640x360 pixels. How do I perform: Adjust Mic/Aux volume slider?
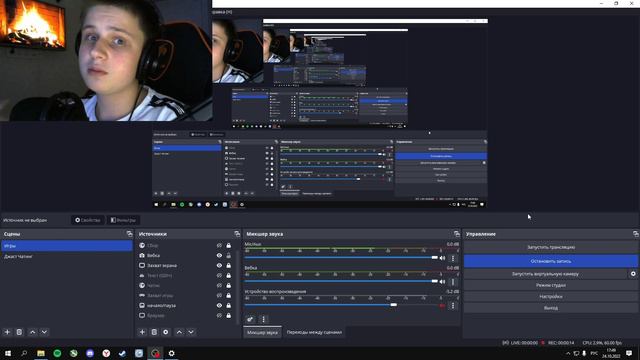(341, 258)
